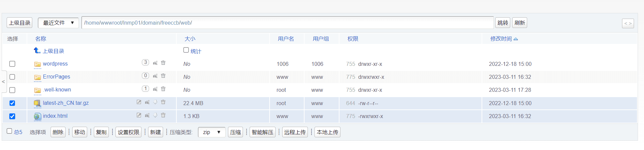The height and width of the screenshot is (150, 644).
Task: Open the index.html file link
Action: point(55,116)
